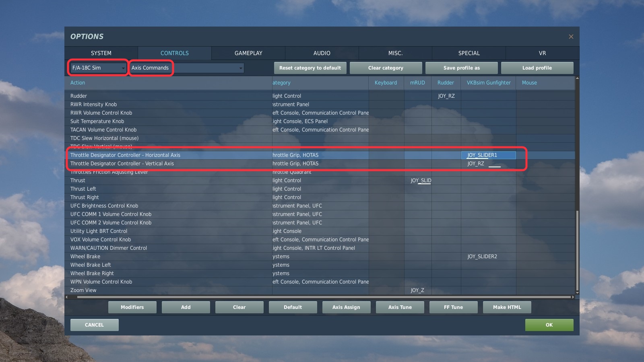Image resolution: width=644 pixels, height=362 pixels.
Task: Click Reset category to default
Action: point(310,68)
